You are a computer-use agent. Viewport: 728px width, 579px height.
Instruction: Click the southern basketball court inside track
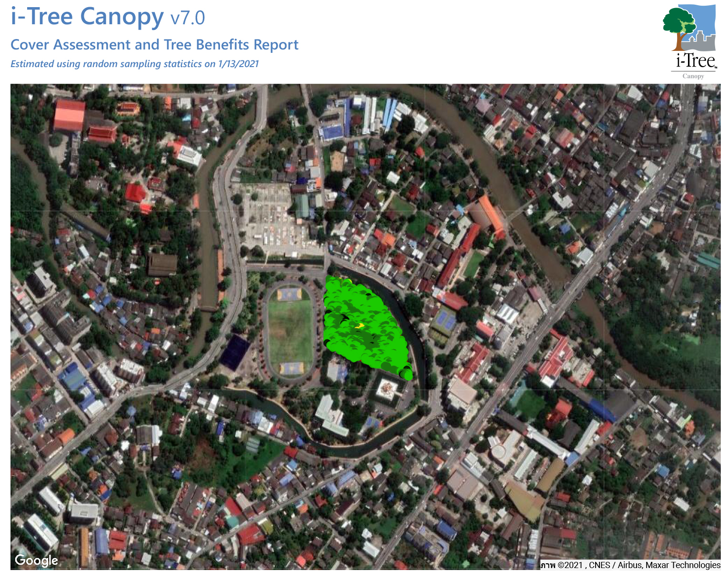point(291,368)
